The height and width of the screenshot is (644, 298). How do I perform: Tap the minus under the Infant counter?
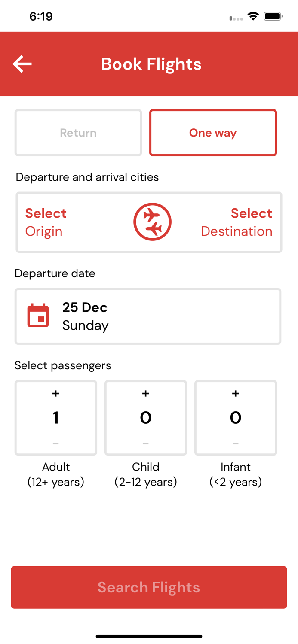(235, 444)
